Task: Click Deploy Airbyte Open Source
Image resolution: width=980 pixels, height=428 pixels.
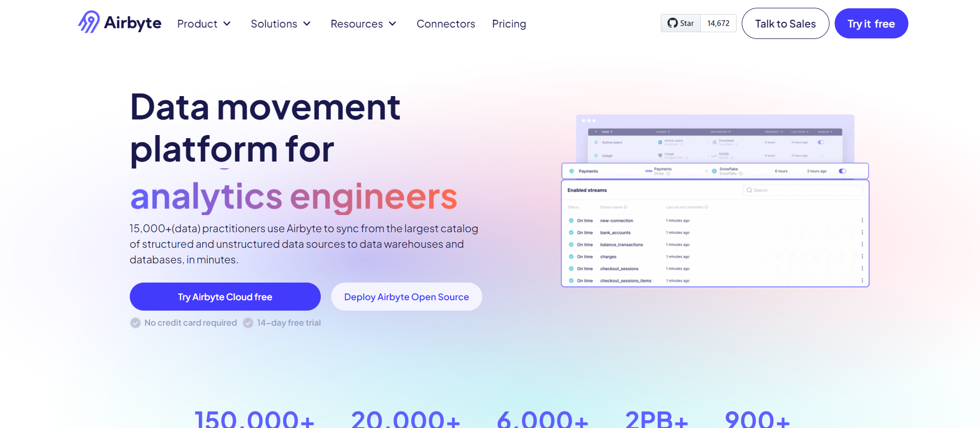Action: [x=406, y=297]
